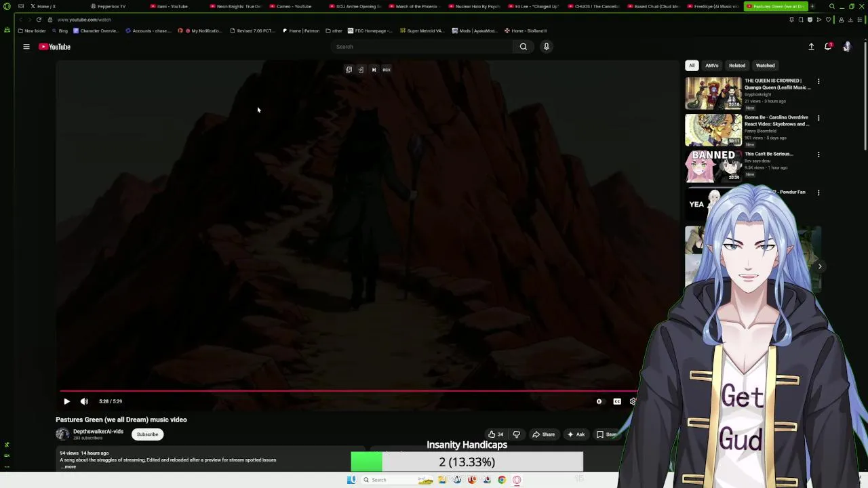868x488 pixels.
Task: Open options menu for Gonna Be Carolina Overdrive
Action: pos(818,118)
